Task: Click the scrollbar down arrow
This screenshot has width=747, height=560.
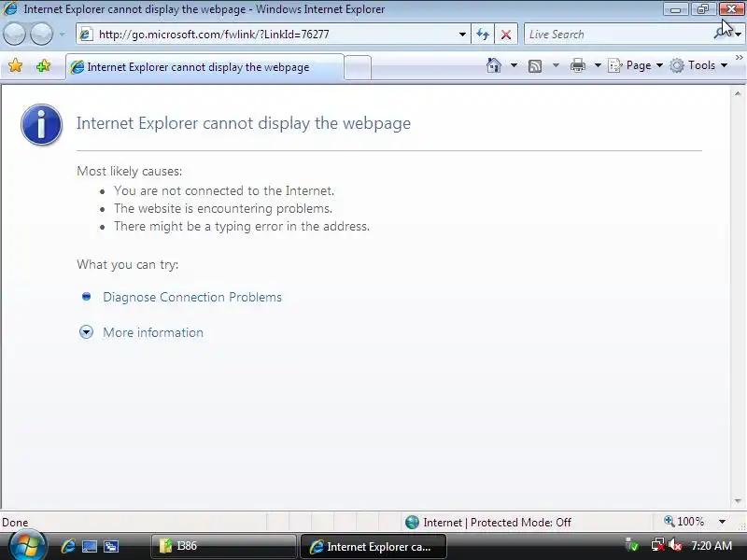Action: point(738,501)
